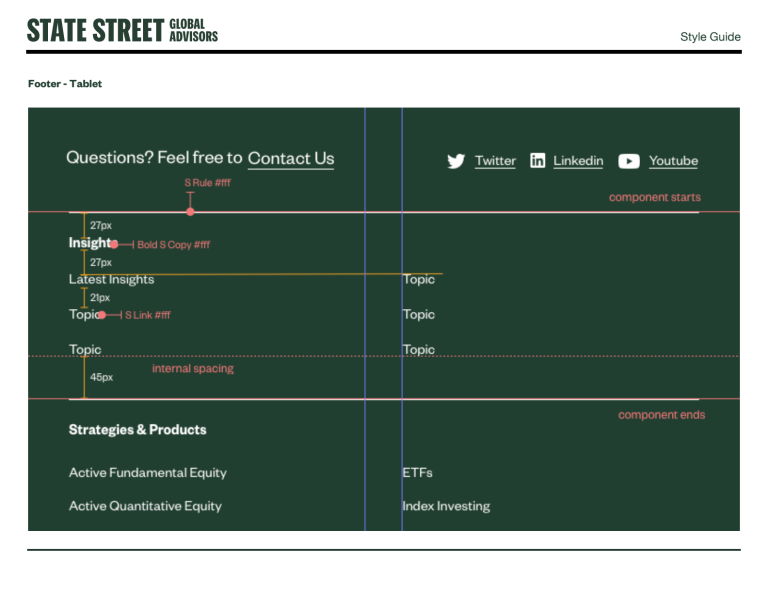Click the YouTube play icon
This screenshot has width=768, height=593.
629,161
